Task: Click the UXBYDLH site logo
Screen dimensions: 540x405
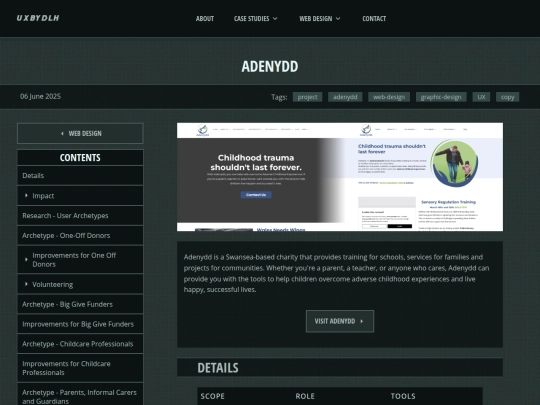Action: tap(38, 18)
